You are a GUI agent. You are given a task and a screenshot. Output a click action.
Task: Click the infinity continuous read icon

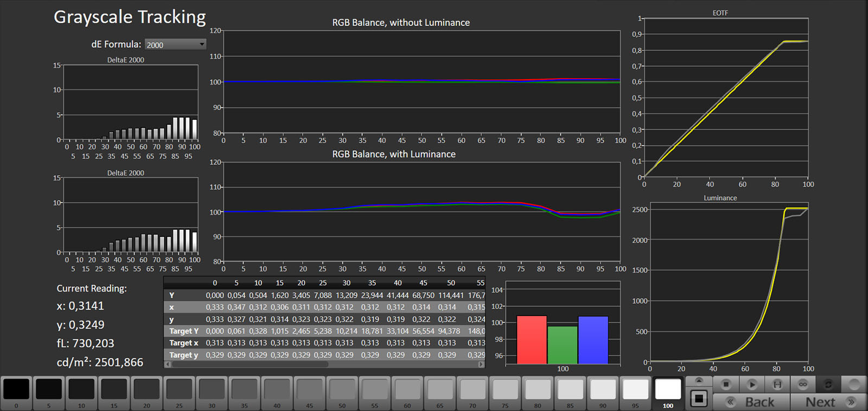[803, 384]
